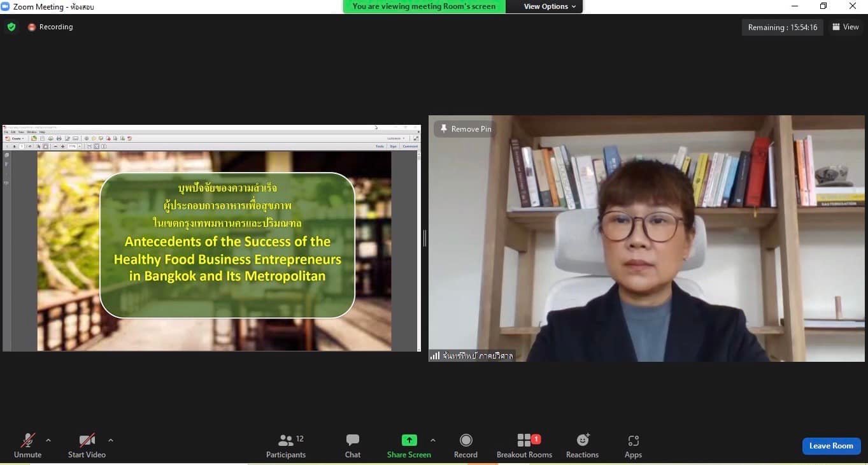Click the green encryption shield icon
The image size is (868, 465).
tap(11, 27)
